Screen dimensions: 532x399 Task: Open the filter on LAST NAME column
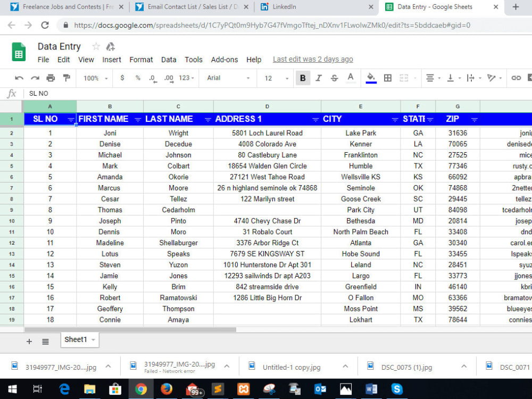(x=207, y=120)
